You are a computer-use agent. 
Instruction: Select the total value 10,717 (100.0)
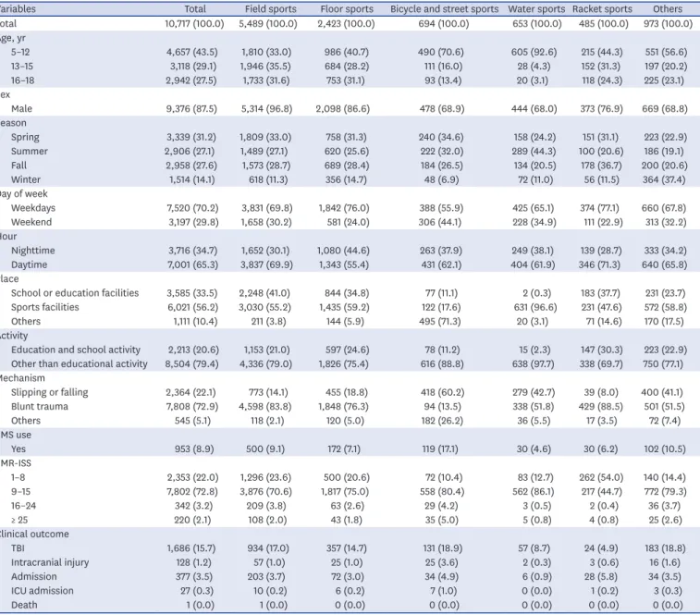(194, 24)
